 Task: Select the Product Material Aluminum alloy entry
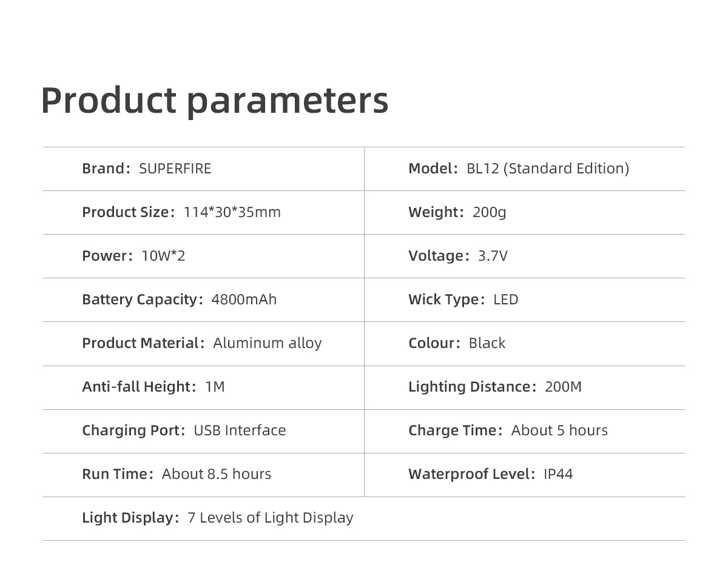tap(202, 343)
